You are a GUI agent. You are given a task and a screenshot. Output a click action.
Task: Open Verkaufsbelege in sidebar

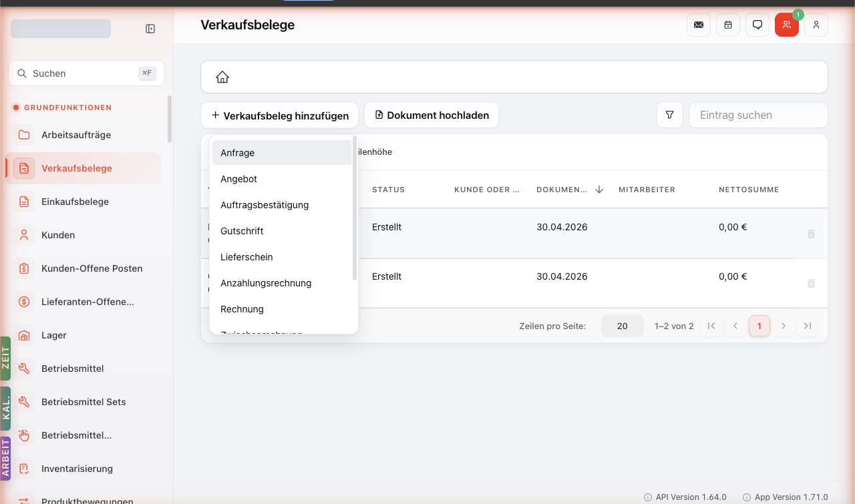click(x=83, y=168)
